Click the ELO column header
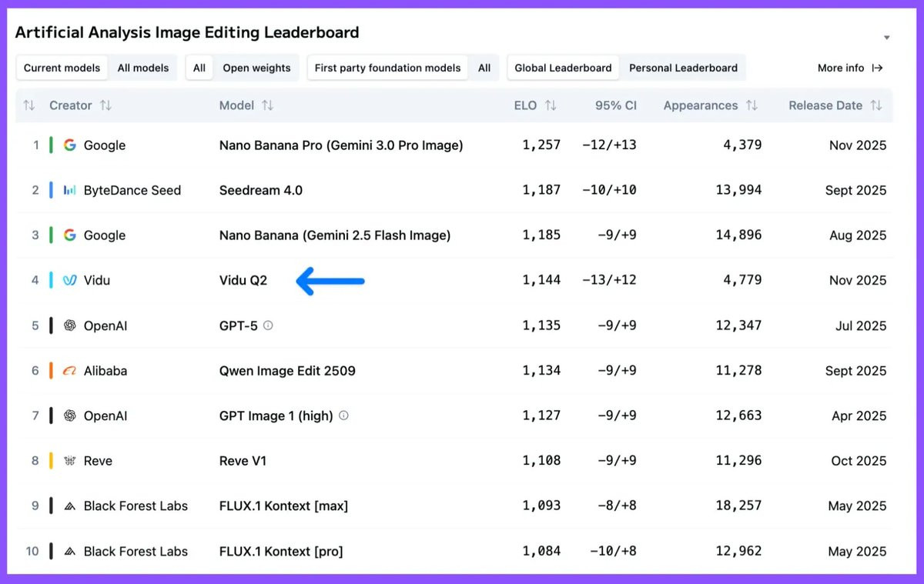Image resolution: width=924 pixels, height=584 pixels. pyautogui.click(x=525, y=105)
